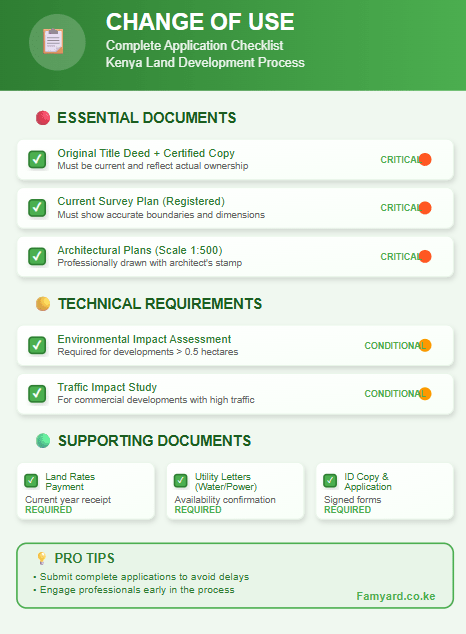Click the clipboard icon in the header
The width and height of the screenshot is (466, 634).
[x=53, y=41]
